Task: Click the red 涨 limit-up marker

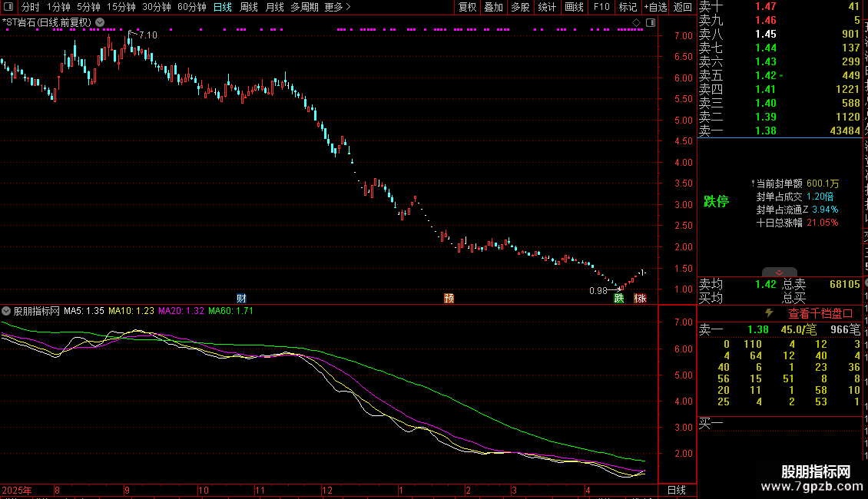Action: tap(641, 298)
